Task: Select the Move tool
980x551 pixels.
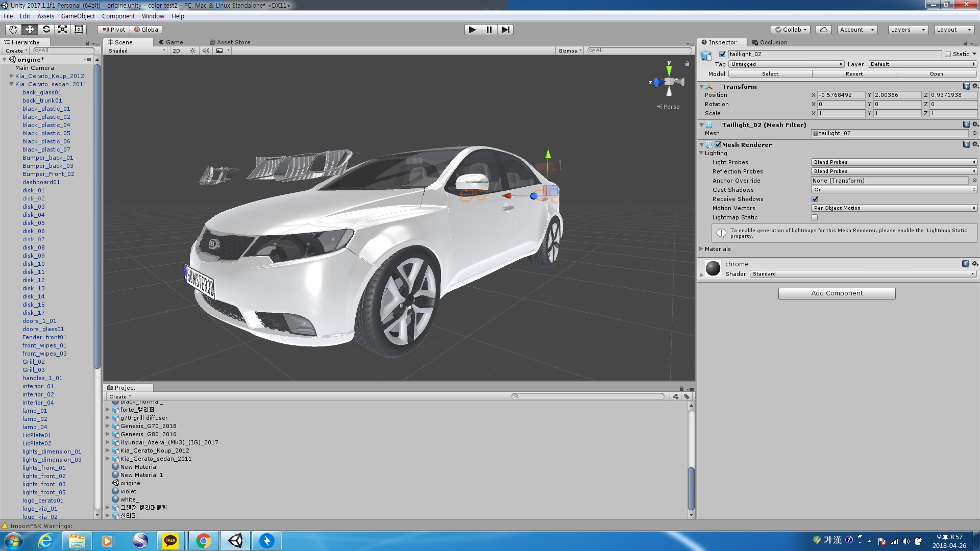Action: (30, 30)
